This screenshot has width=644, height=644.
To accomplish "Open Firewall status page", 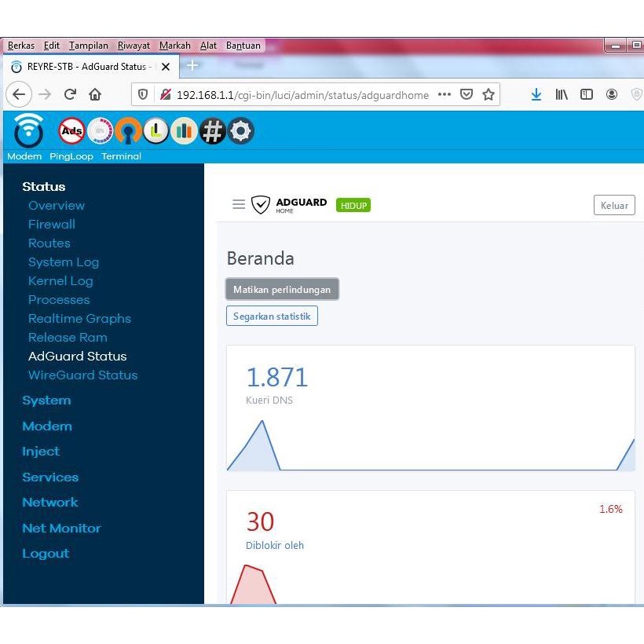I will pos(52,225).
